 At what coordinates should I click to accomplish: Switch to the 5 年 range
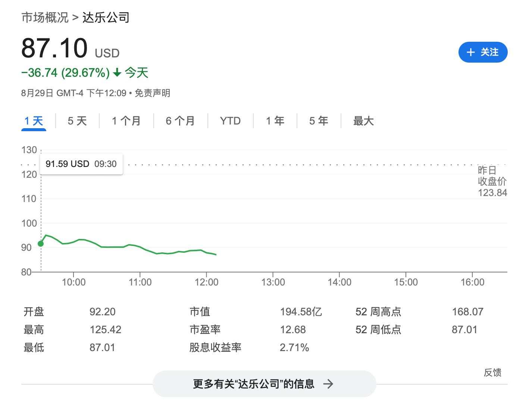pyautogui.click(x=319, y=121)
